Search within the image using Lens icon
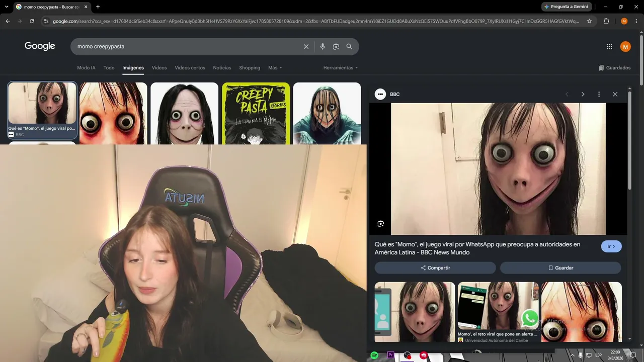644x362 pixels. pos(380,224)
